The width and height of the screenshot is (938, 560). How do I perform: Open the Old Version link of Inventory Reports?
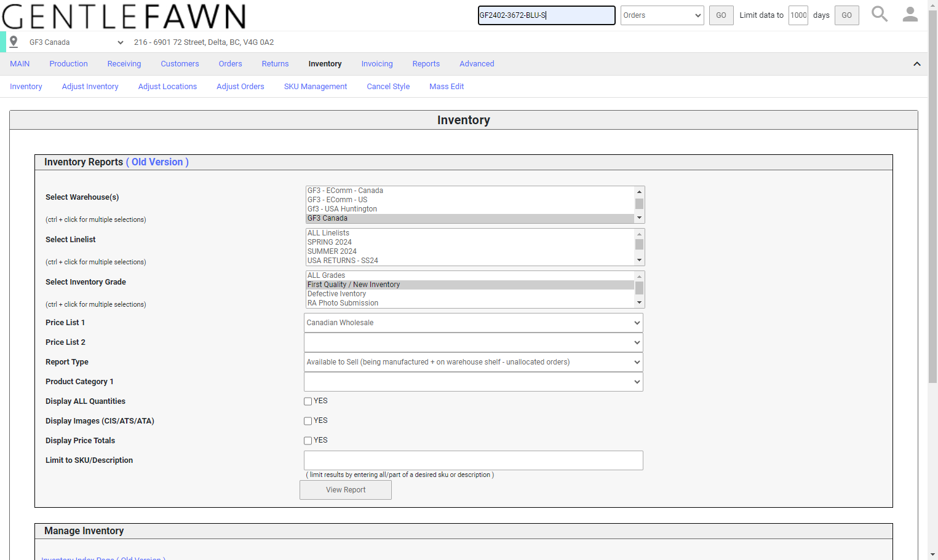tap(157, 162)
